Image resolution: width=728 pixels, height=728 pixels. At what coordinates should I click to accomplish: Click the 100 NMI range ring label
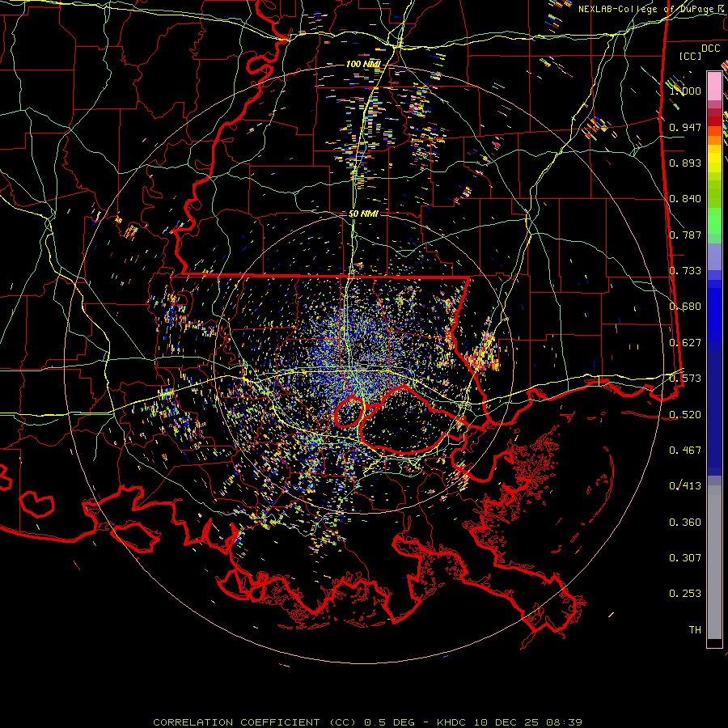pos(363,64)
